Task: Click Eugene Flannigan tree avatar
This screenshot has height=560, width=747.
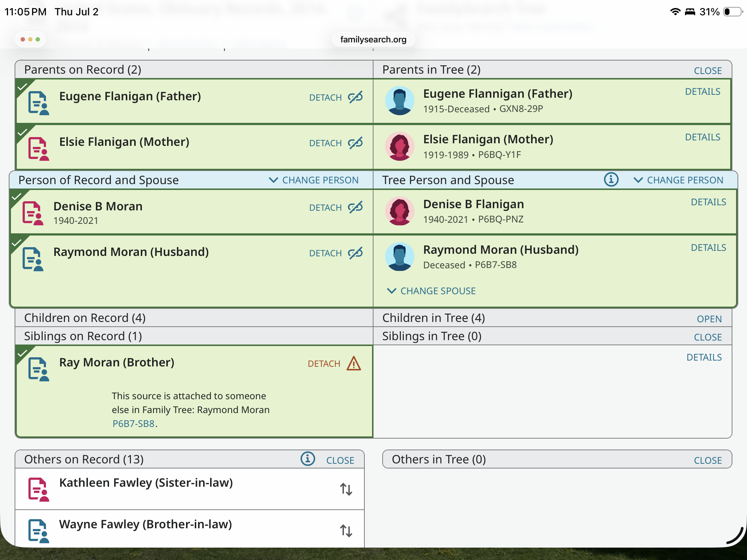Action: pos(400,101)
